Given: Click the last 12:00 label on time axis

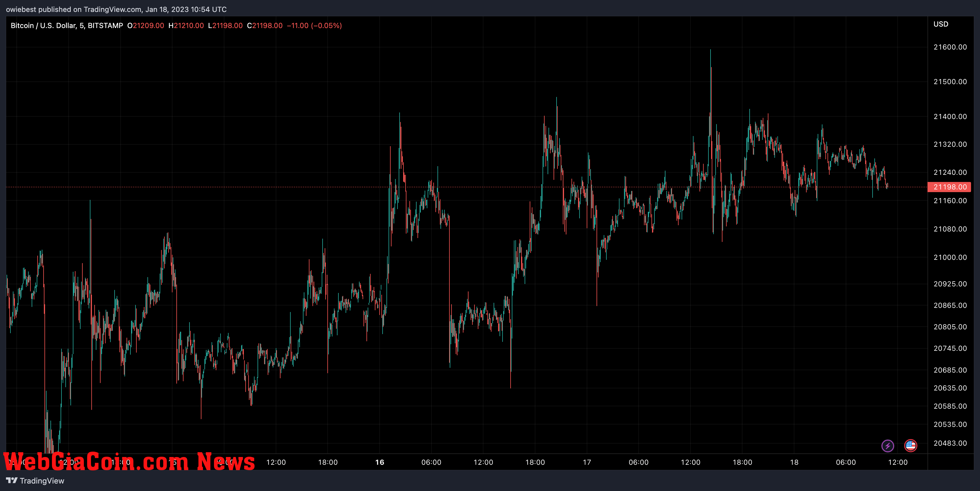Looking at the screenshot, I should pyautogui.click(x=898, y=462).
